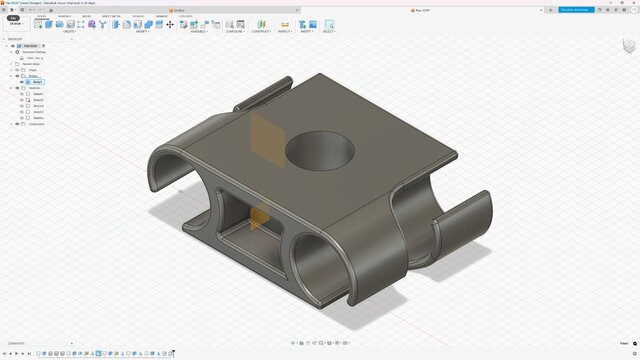Expand the Construction folder

(x=11, y=124)
